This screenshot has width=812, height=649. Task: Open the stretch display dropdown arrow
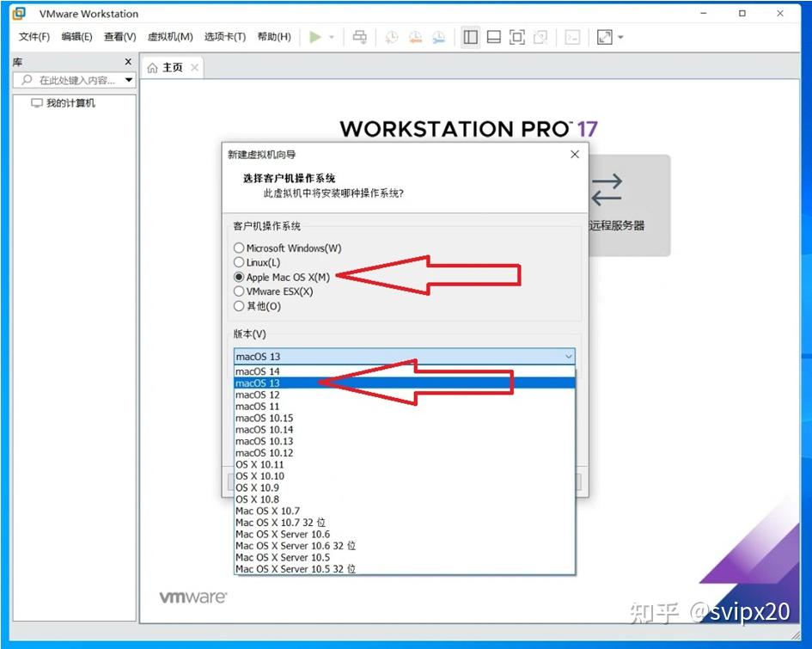(620, 37)
